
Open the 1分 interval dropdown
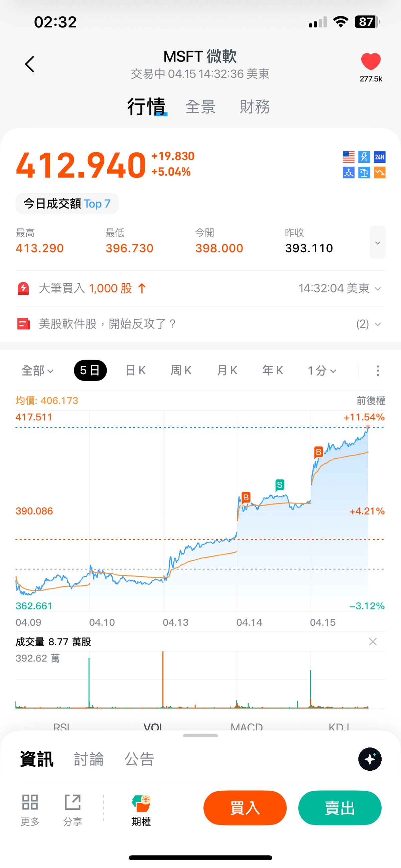point(322,371)
